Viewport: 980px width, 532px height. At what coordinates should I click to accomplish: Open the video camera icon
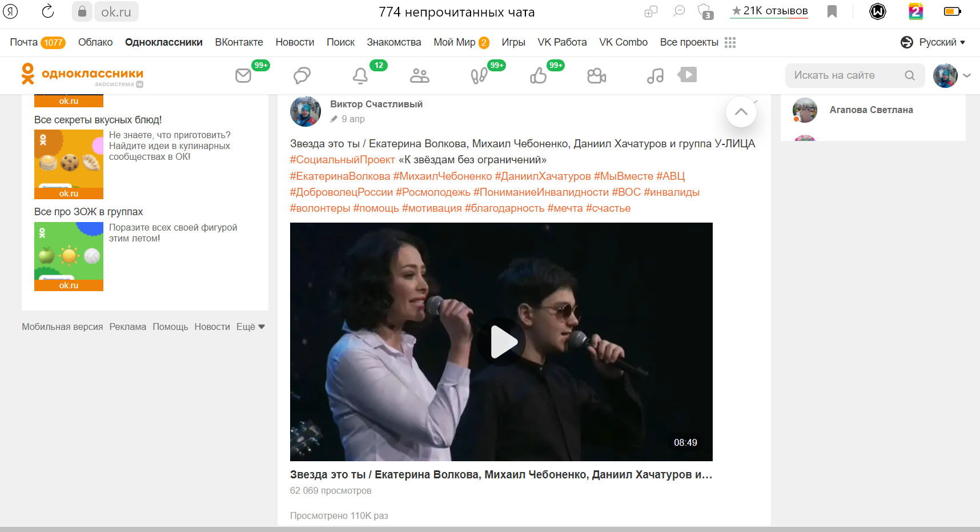[596, 75]
